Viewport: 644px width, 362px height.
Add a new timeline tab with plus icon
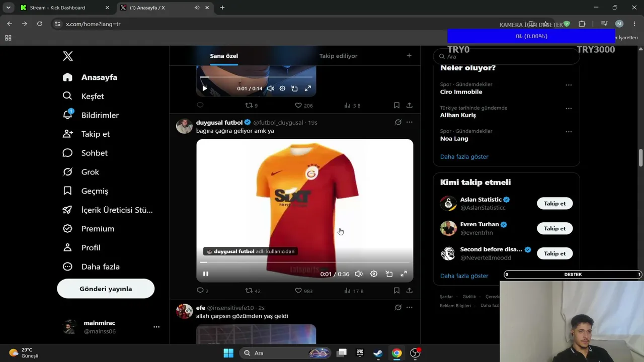point(409,56)
